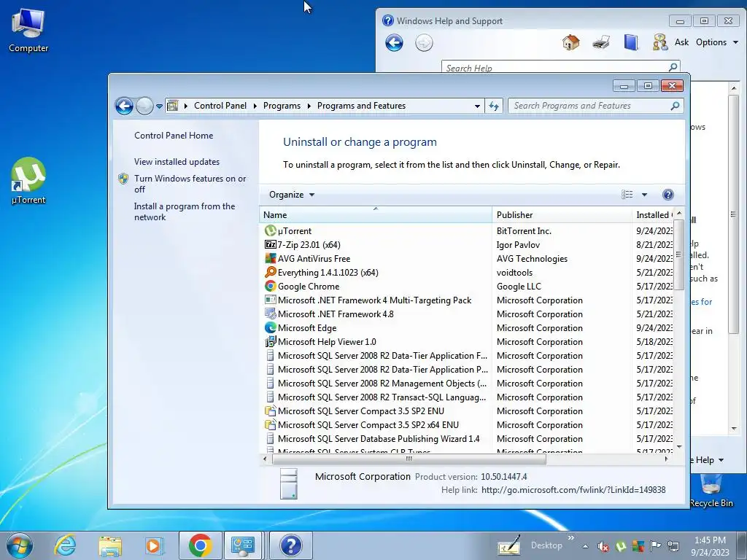Viewport: 747px width, 560px height.
Task: Click the back arrow in Programs and Features
Action: pos(124,106)
